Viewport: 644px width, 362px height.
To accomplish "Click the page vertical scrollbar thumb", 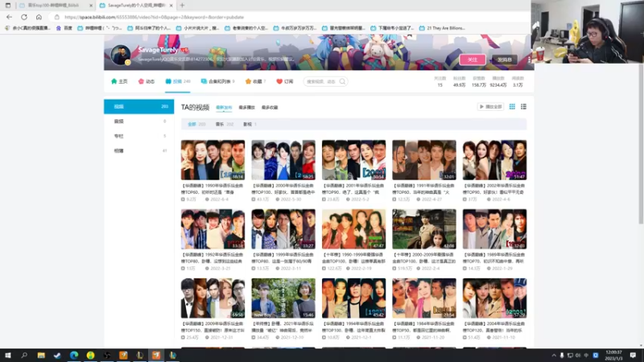I will coord(641,144).
